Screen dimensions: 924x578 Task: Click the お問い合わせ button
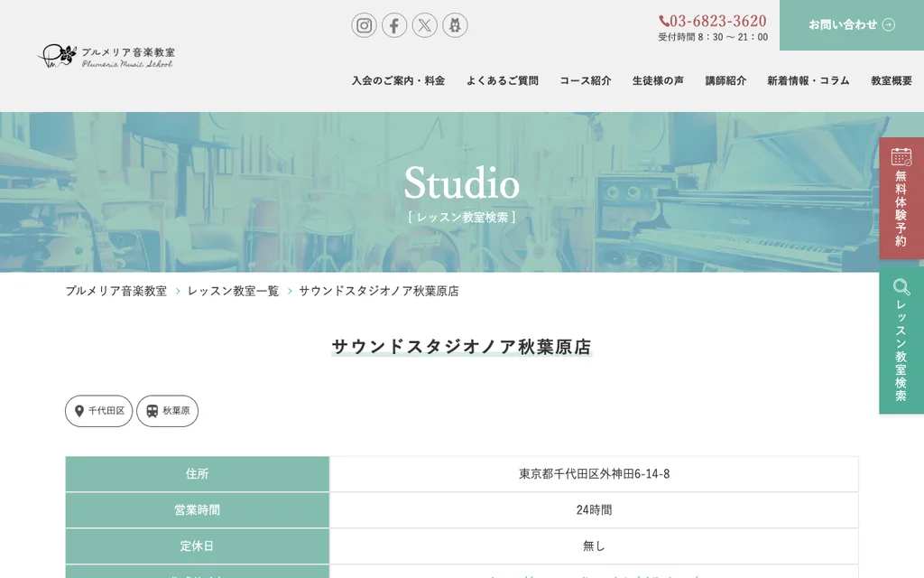click(x=852, y=24)
